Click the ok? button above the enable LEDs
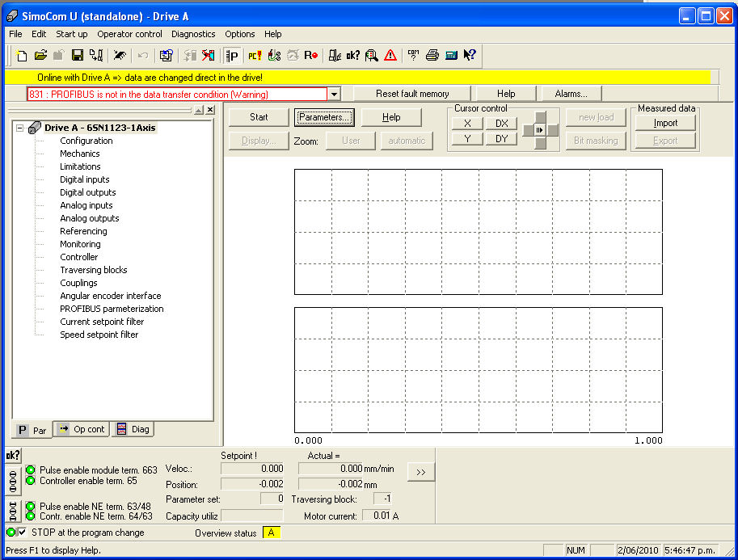Viewport: 738px width, 560px height. click(x=13, y=455)
